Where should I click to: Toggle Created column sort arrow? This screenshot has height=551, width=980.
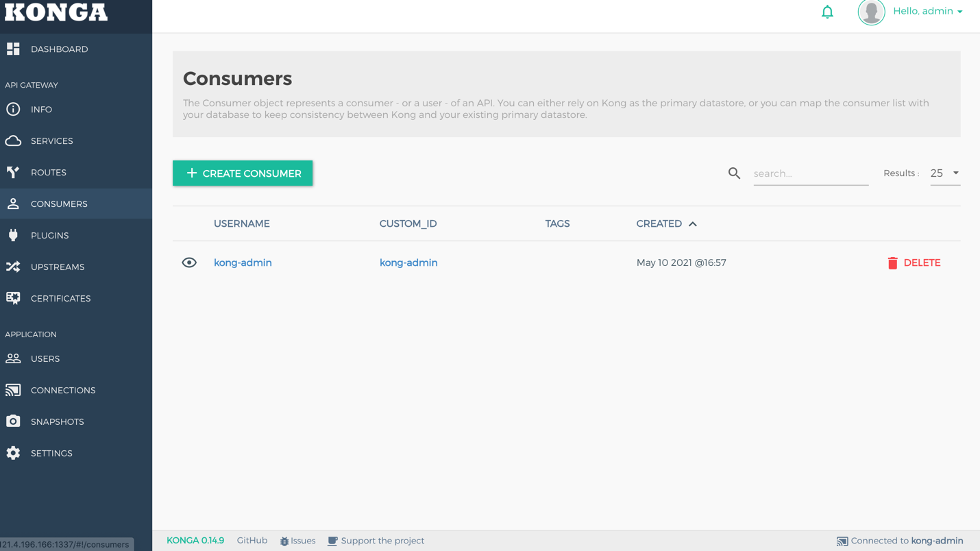pyautogui.click(x=693, y=224)
